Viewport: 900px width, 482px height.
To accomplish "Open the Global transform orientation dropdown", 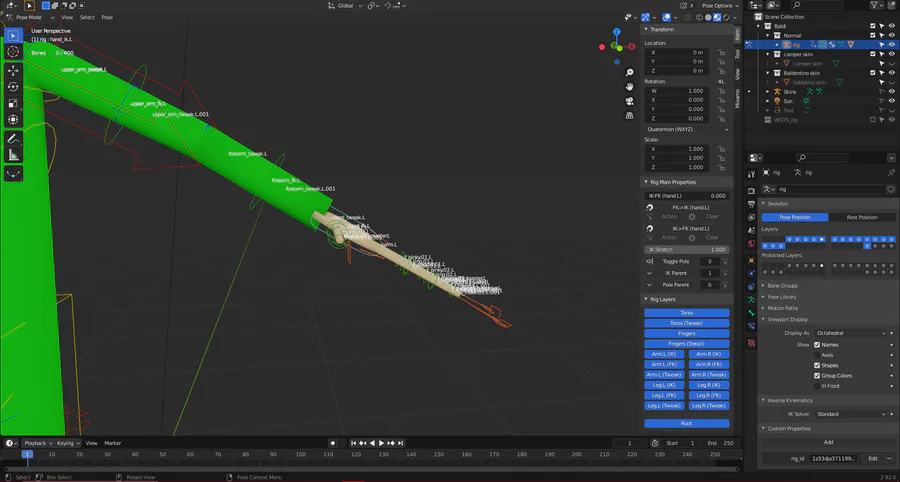I will [346, 5].
